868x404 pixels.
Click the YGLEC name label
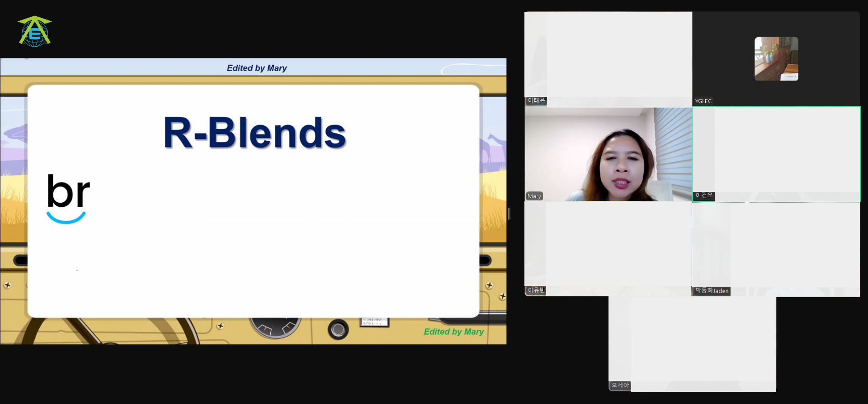pyautogui.click(x=703, y=101)
